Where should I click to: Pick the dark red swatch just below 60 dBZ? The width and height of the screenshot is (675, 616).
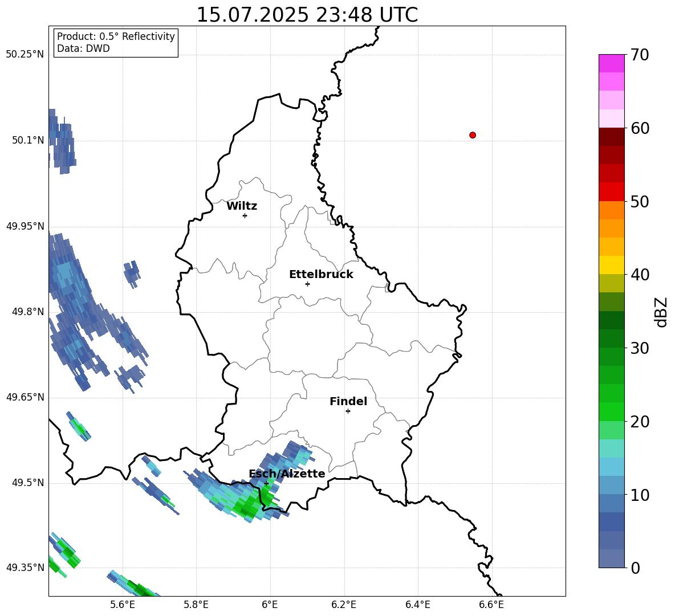click(611, 137)
